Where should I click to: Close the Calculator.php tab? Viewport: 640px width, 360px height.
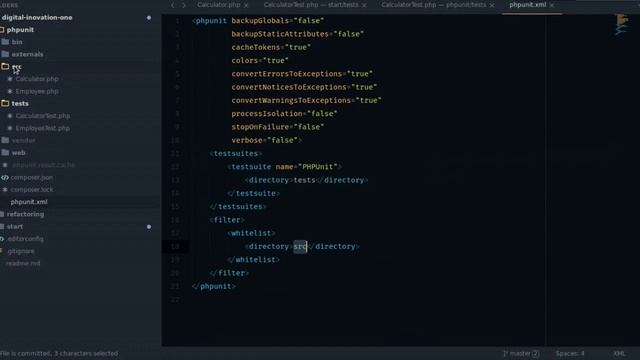(246, 5)
